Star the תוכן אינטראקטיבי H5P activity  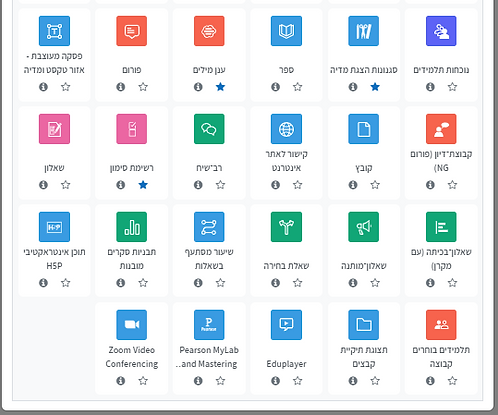tap(66, 283)
